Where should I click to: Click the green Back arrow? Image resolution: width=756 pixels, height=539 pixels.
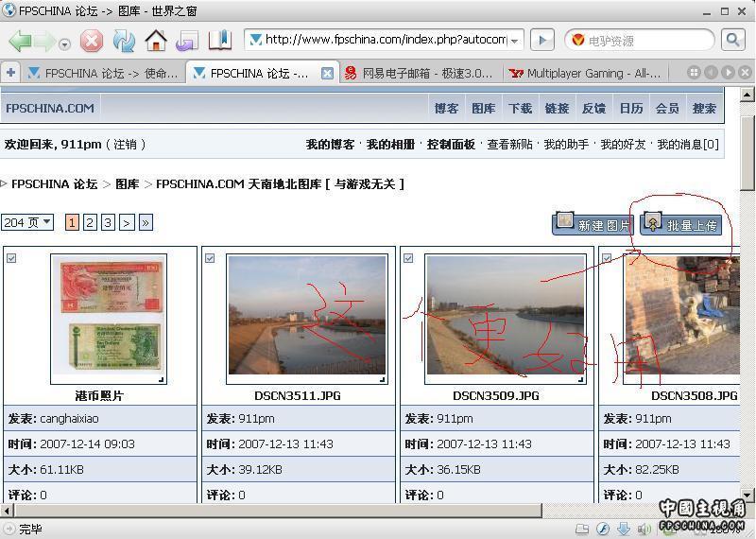pyautogui.click(x=20, y=41)
